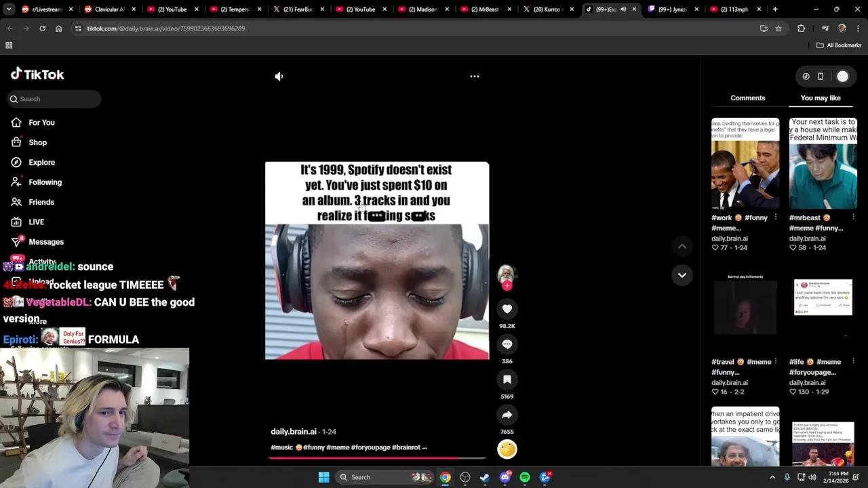Open Steam from the taskbar
This screenshot has height=488, width=868.
(x=485, y=477)
